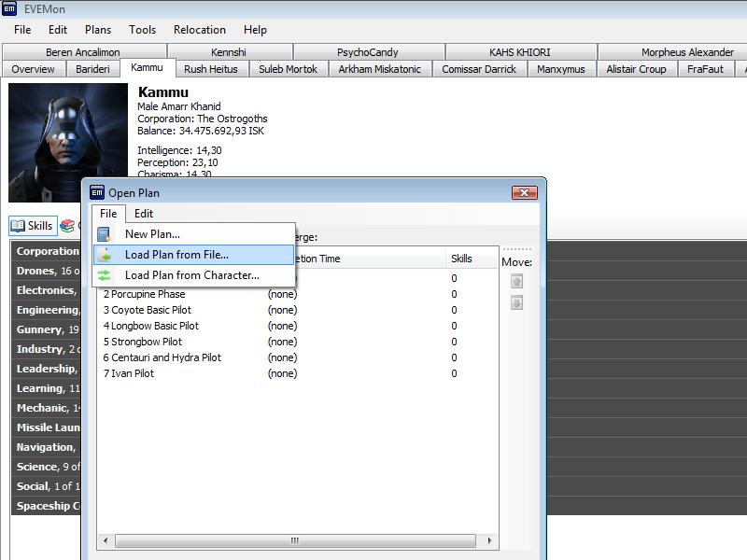Viewport: 747px width, 560px height.
Task: Select the 6 Centauri and Hydra Pilot plan
Action: tap(298, 357)
